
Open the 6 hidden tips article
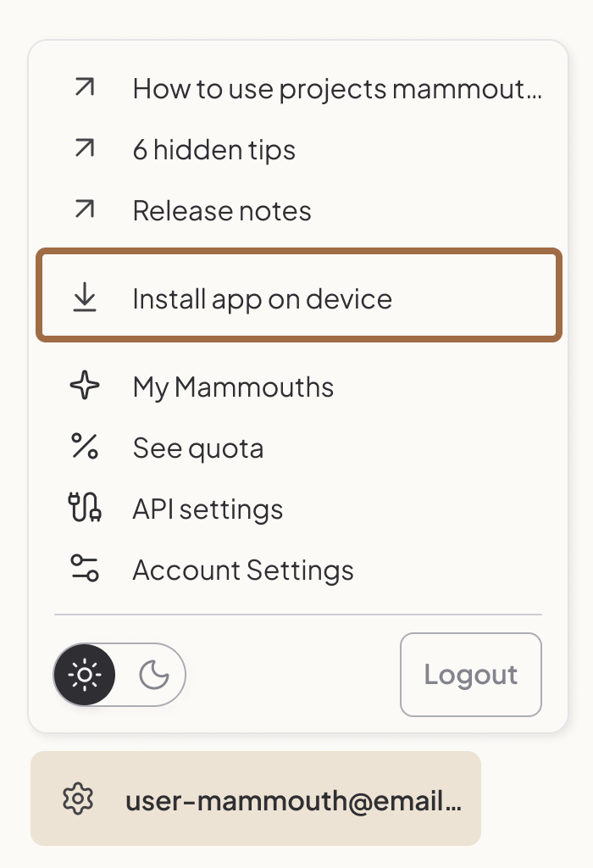point(213,149)
